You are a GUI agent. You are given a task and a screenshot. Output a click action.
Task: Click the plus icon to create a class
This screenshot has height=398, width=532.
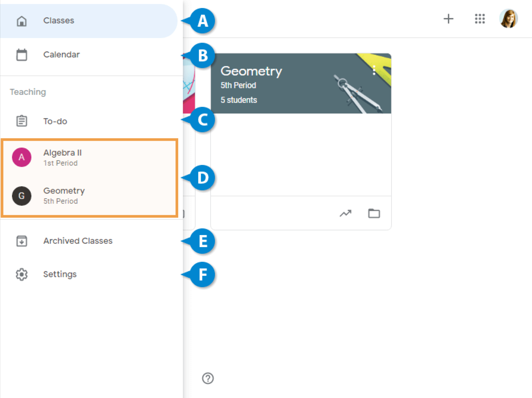(x=448, y=19)
